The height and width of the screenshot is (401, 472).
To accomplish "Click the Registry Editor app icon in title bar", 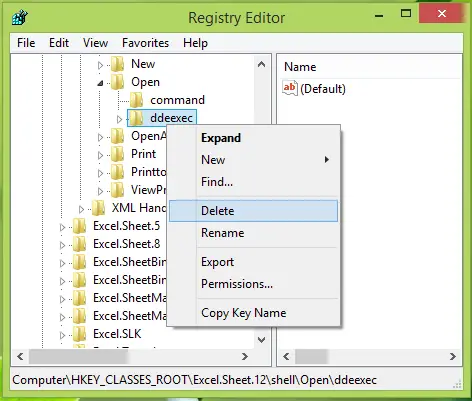I will tap(19, 17).
